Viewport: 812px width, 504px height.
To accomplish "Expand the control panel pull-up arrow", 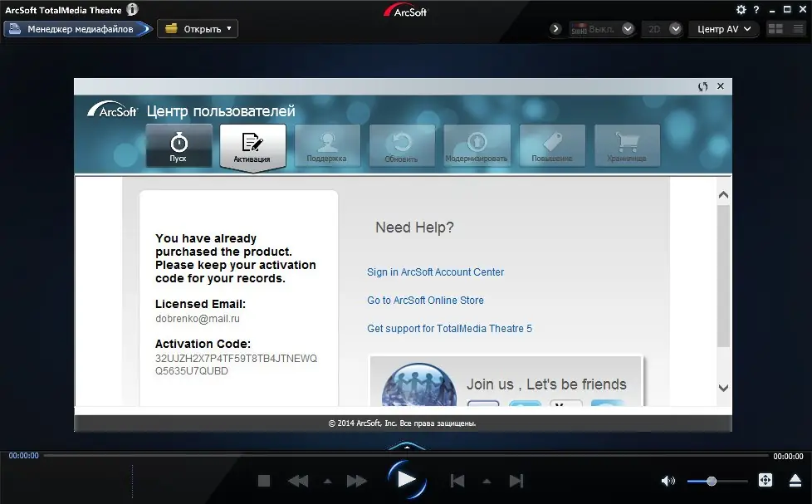I will (x=407, y=446).
